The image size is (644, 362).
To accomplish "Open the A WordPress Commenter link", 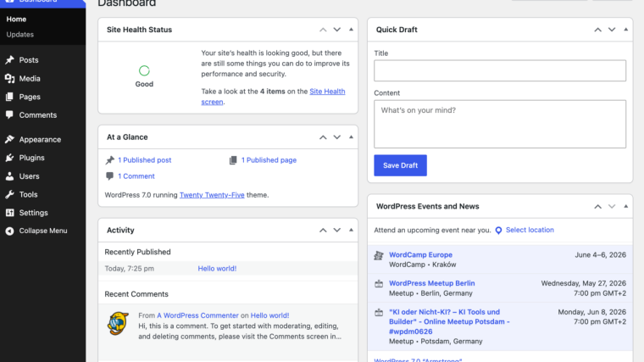I will coord(197,315).
